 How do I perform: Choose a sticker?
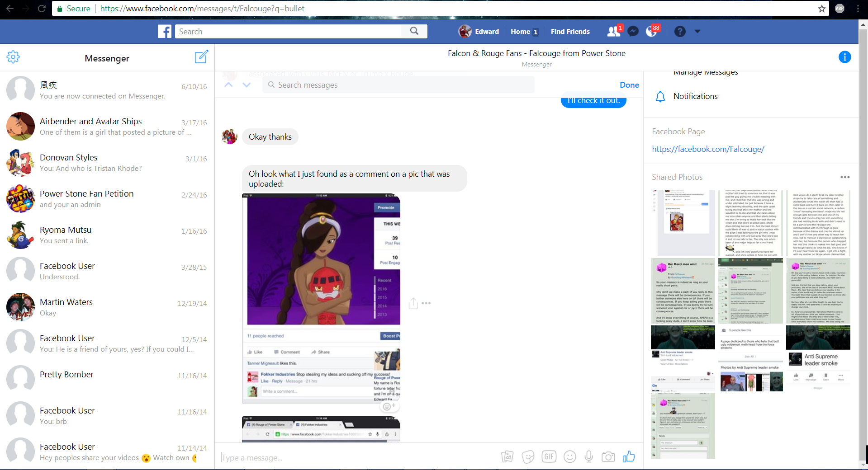coord(528,457)
